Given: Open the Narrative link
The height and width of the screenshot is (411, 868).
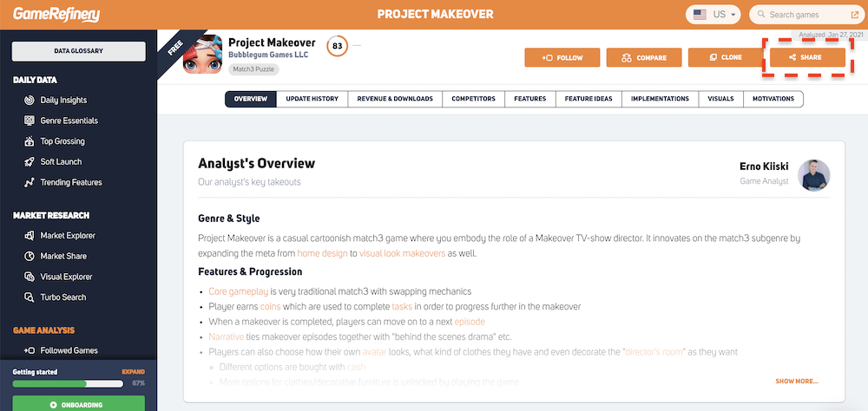Looking at the screenshot, I should [x=227, y=336].
